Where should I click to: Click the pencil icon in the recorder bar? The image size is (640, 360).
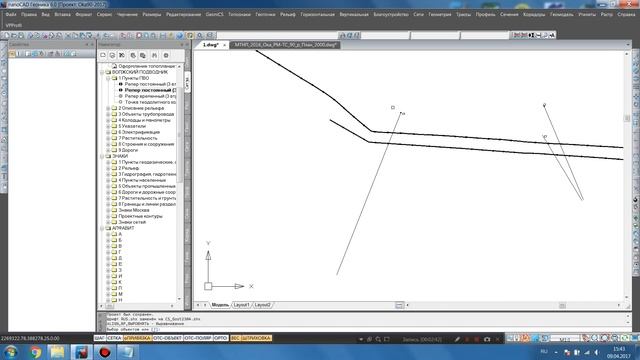[457, 339]
